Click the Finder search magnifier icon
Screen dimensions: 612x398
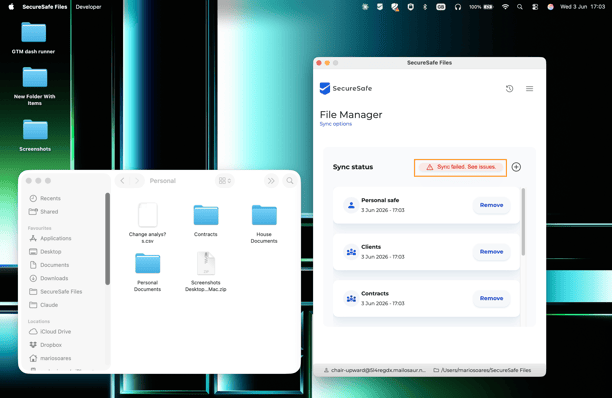[290, 181]
